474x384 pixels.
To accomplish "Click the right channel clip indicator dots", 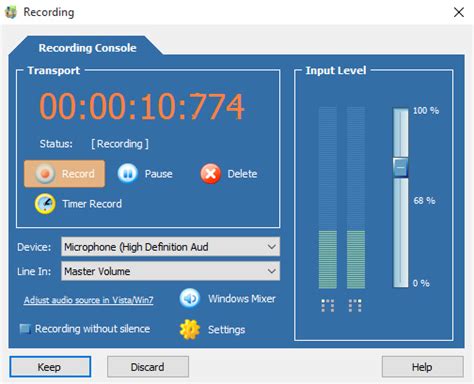I will click(x=355, y=305).
